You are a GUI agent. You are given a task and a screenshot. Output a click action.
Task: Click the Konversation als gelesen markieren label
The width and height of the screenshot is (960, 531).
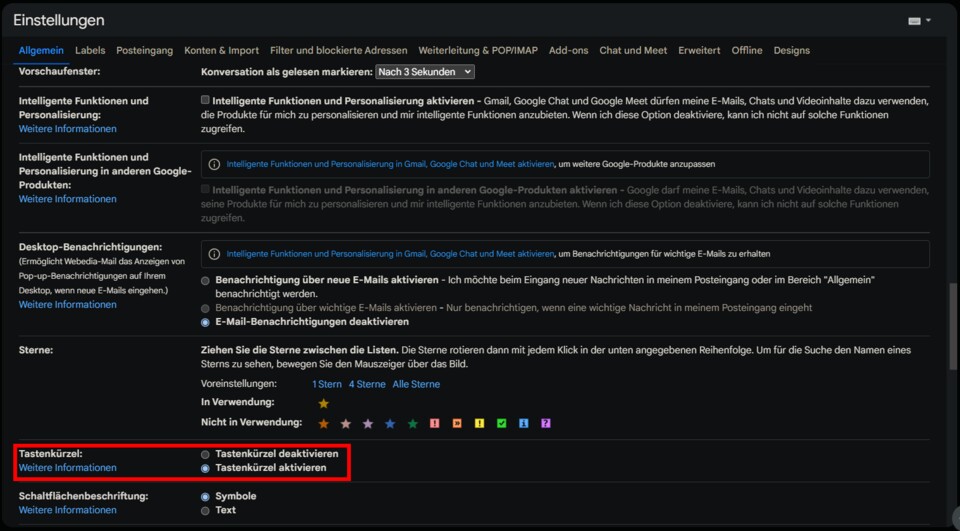pyautogui.click(x=287, y=72)
